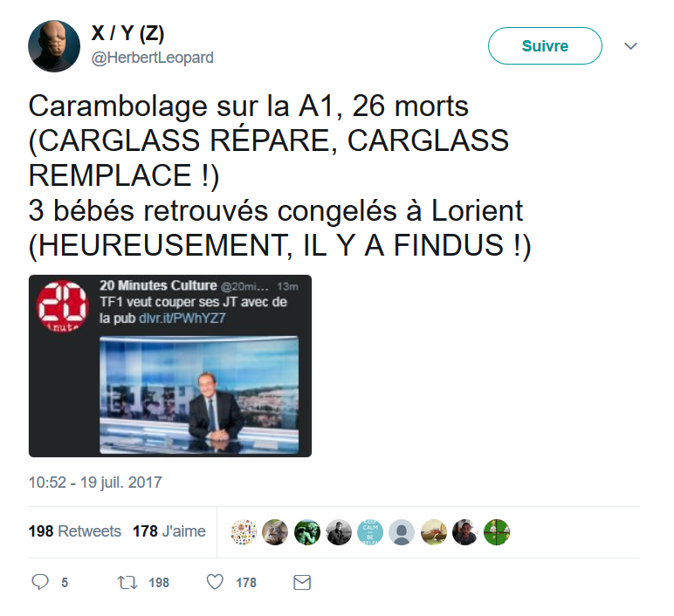The image size is (674, 616).
Task: Click the cat avatar among likers
Action: [275, 532]
